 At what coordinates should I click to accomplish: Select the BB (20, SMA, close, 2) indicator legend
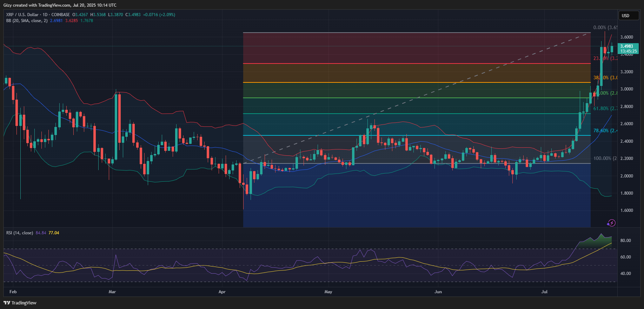[x=27, y=21]
